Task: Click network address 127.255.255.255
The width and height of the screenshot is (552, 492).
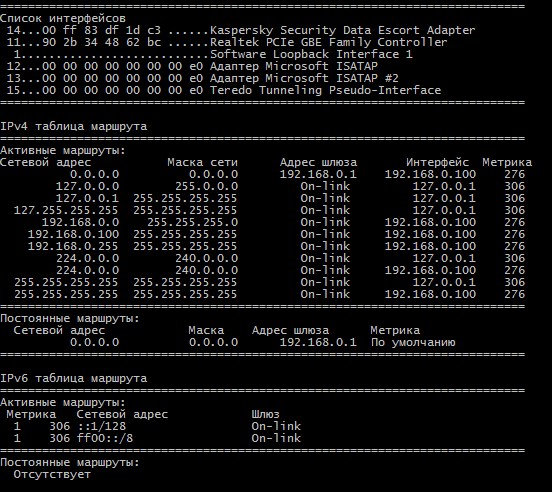Action: coord(66,210)
